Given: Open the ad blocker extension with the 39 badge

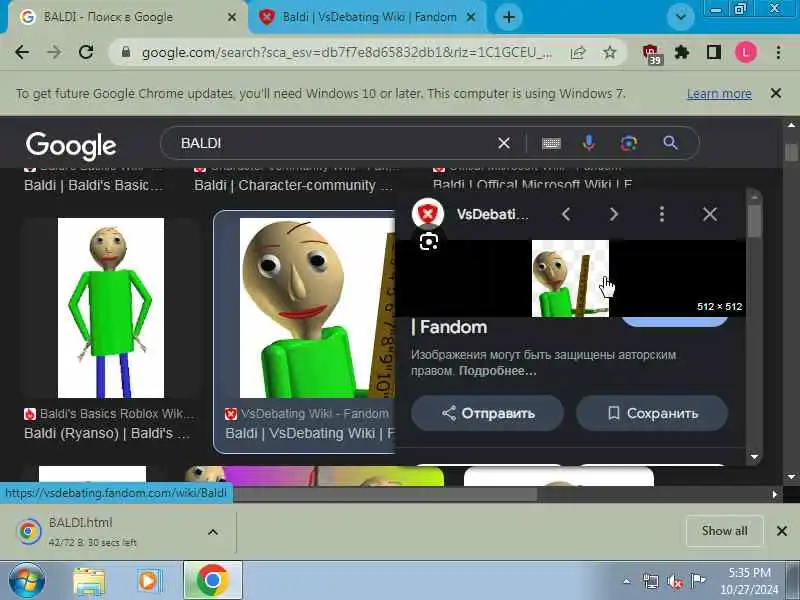Looking at the screenshot, I should pyautogui.click(x=651, y=54).
